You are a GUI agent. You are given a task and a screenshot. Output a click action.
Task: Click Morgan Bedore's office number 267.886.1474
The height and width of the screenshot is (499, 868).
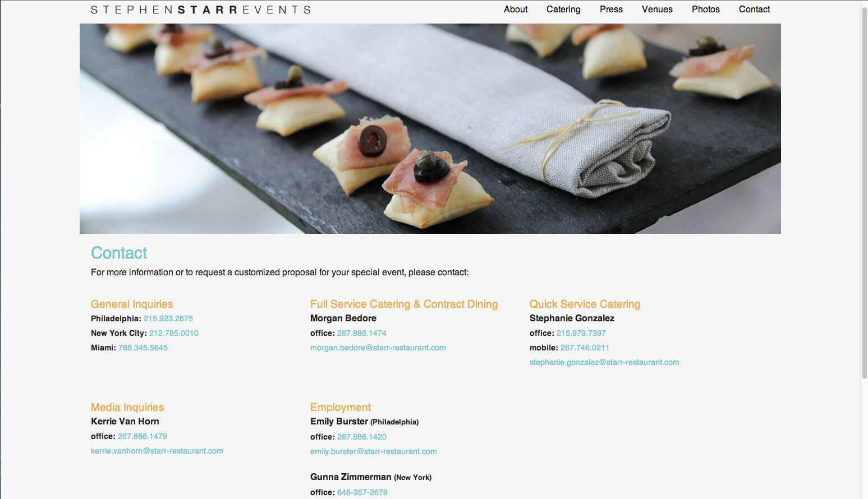click(362, 333)
